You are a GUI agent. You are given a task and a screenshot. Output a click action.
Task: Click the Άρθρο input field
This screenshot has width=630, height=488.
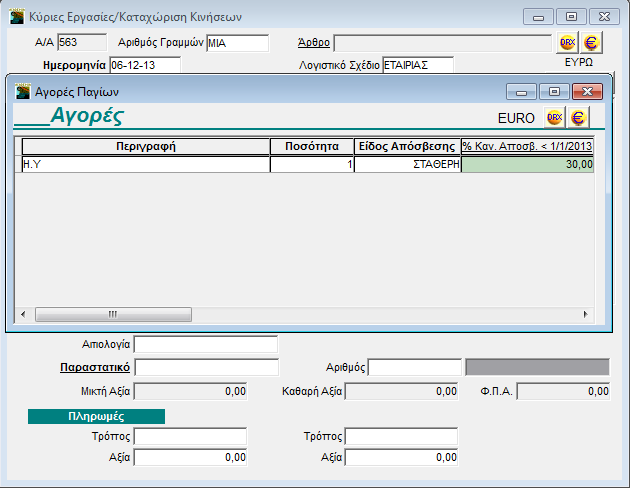(443, 43)
